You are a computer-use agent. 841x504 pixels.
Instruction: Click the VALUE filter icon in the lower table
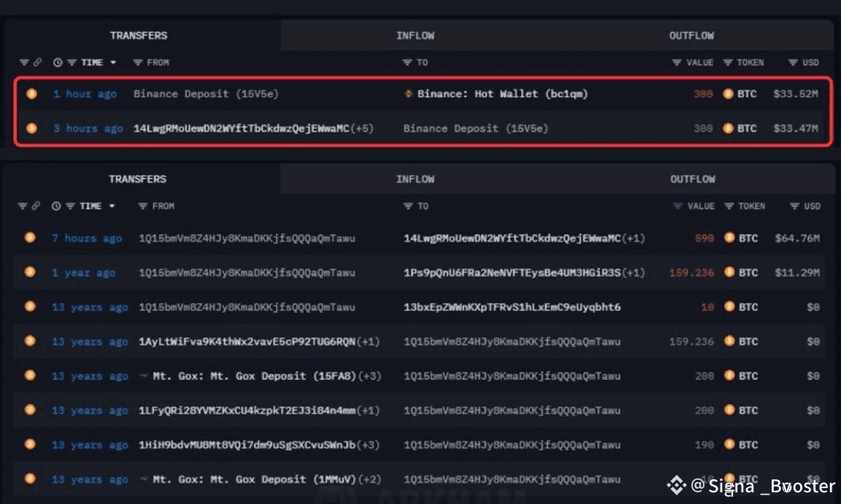677,206
